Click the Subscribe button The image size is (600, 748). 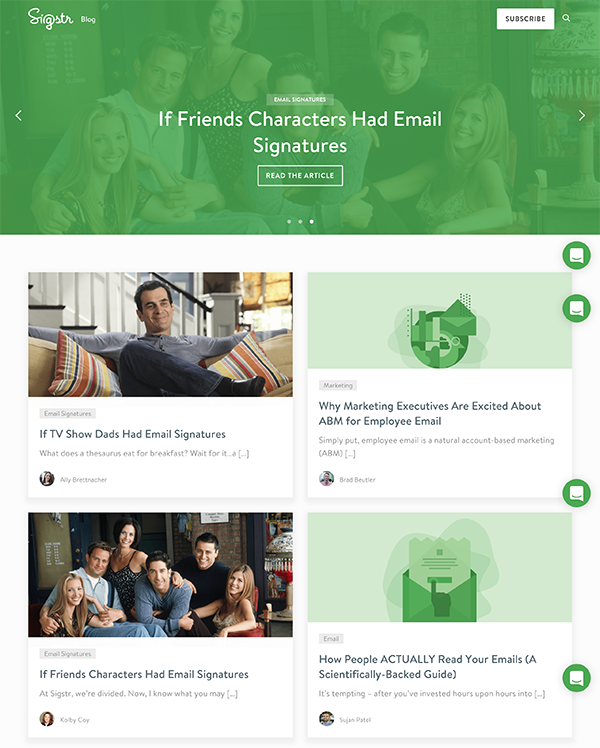pos(525,19)
